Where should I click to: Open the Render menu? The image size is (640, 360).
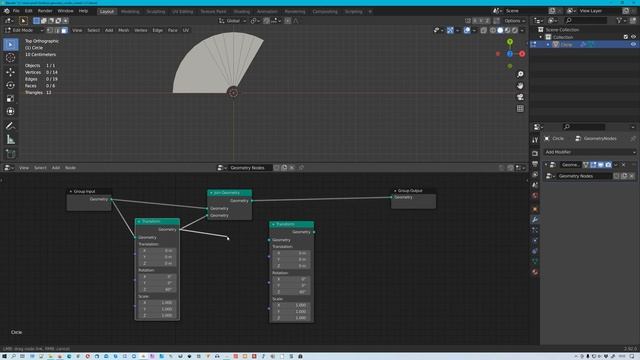(45, 11)
